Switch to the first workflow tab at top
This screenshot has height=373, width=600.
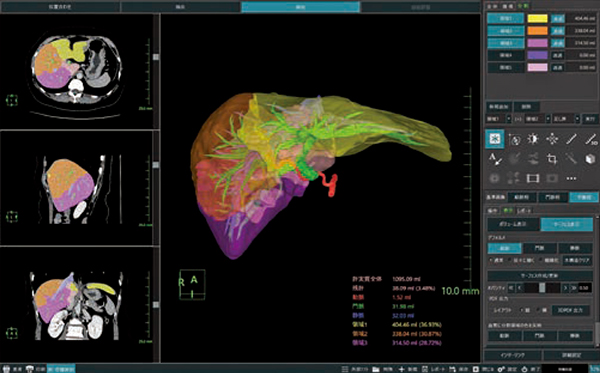(x=60, y=7)
